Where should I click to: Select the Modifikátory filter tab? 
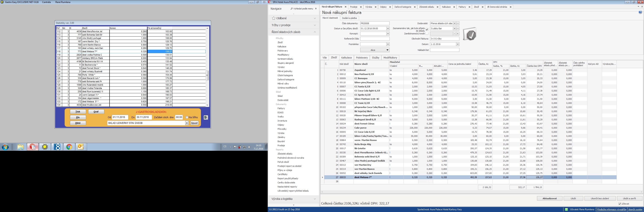click(390, 58)
